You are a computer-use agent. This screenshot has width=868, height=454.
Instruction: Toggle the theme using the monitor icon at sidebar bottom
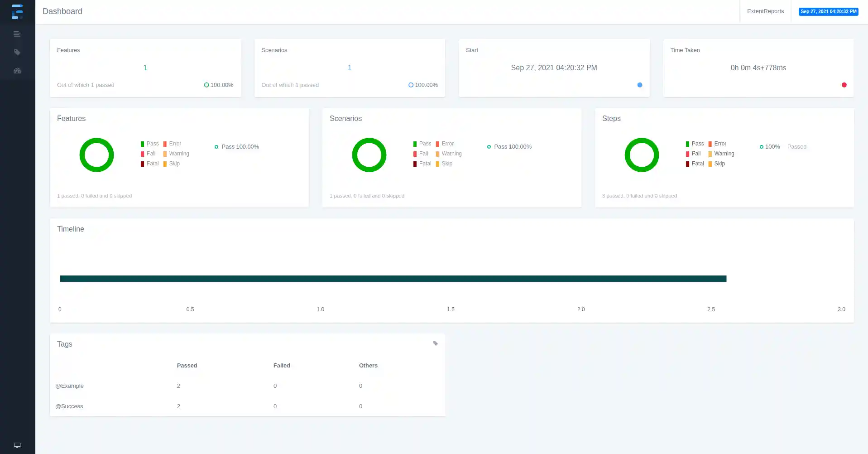tap(17, 445)
